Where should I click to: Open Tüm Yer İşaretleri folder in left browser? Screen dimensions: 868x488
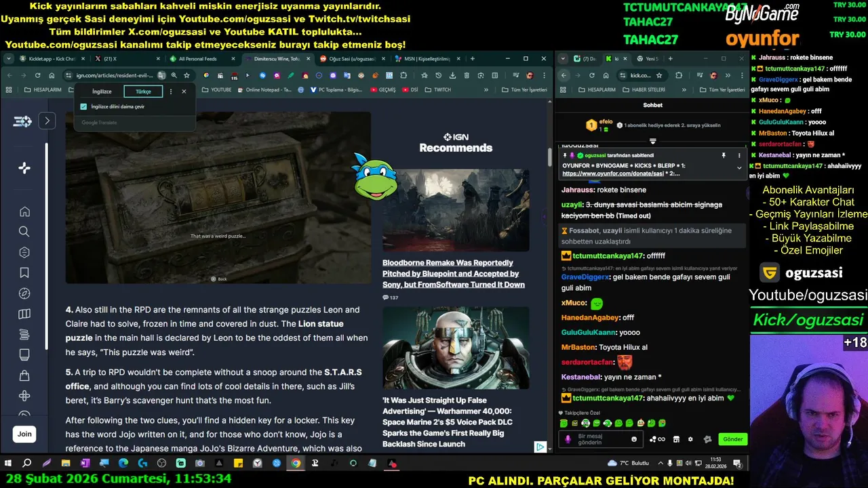pos(524,89)
